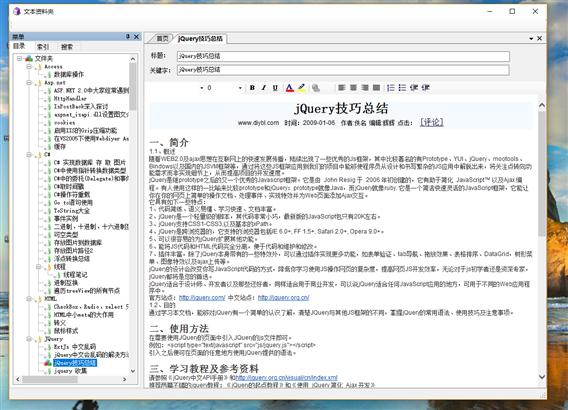568x410 pixels.
Task: Open the jquery.org.cn visual index link
Action: click(x=286, y=377)
